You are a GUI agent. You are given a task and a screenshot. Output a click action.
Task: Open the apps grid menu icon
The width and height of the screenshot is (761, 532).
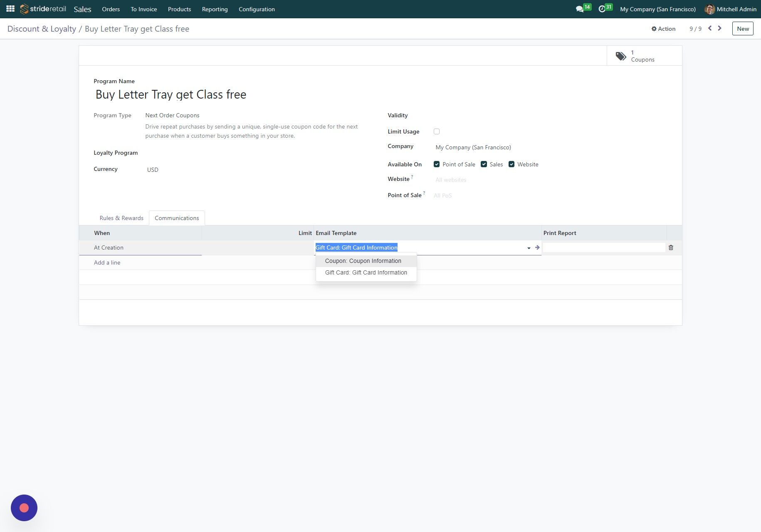click(x=10, y=9)
